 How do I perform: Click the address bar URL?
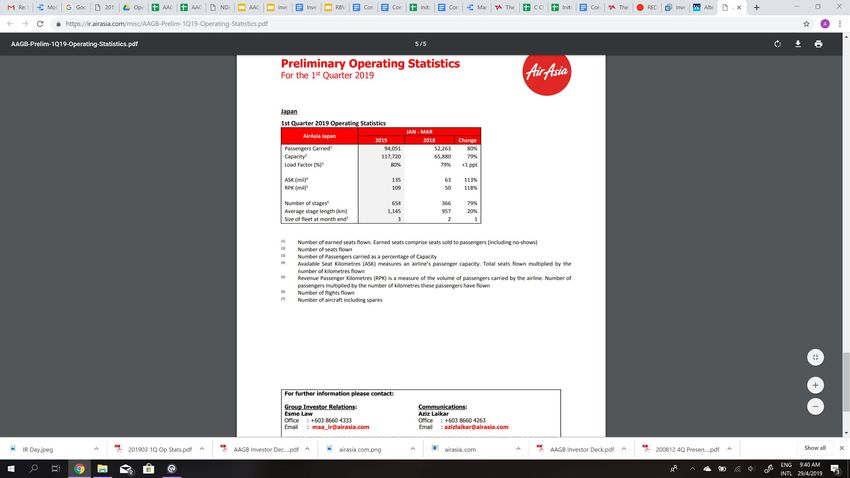167,24
